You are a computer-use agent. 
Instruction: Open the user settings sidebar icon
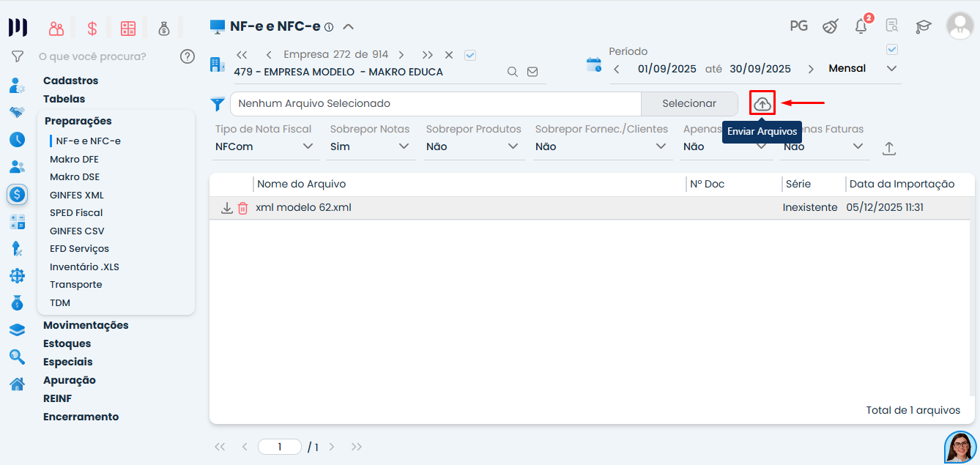tap(18, 86)
